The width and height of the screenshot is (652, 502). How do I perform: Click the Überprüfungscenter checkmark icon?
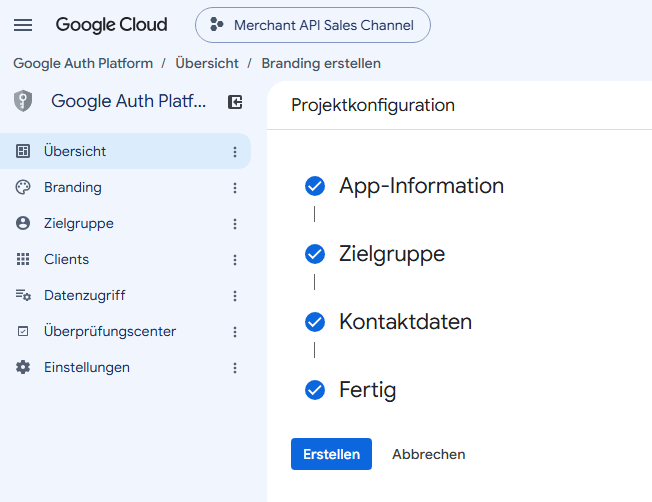[x=23, y=331]
